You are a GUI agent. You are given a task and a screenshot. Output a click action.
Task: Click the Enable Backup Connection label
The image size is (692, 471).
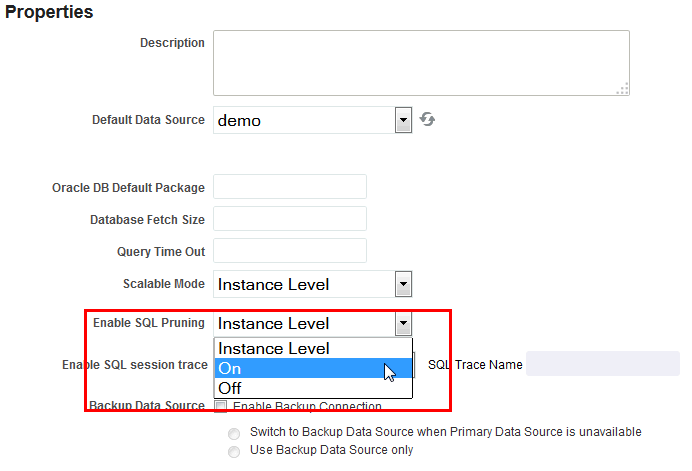pyautogui.click(x=307, y=406)
